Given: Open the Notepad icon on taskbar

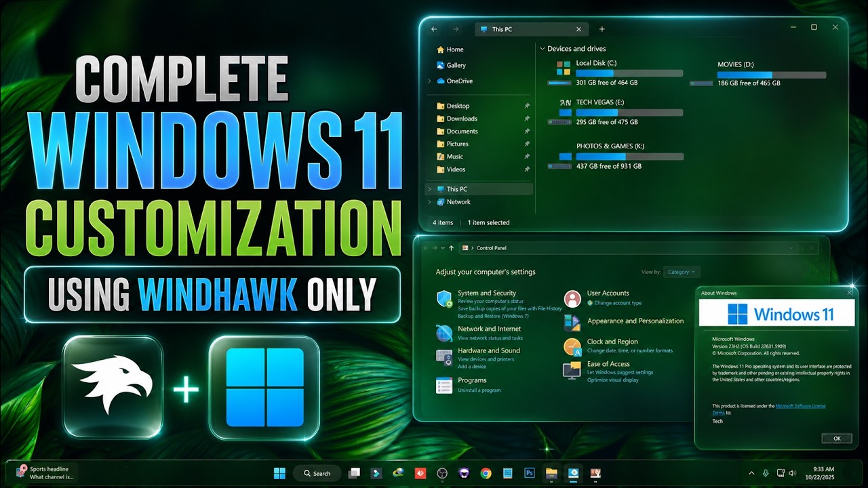Looking at the screenshot, I should point(507,473).
